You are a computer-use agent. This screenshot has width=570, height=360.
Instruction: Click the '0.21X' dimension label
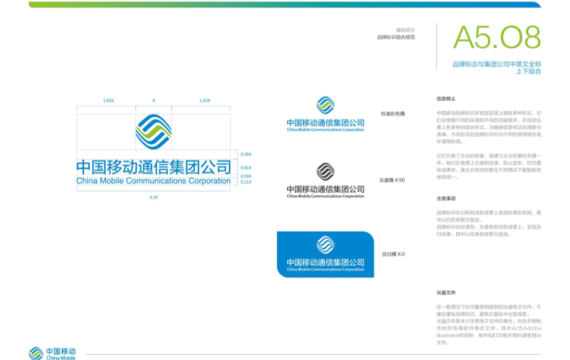[x=246, y=182]
